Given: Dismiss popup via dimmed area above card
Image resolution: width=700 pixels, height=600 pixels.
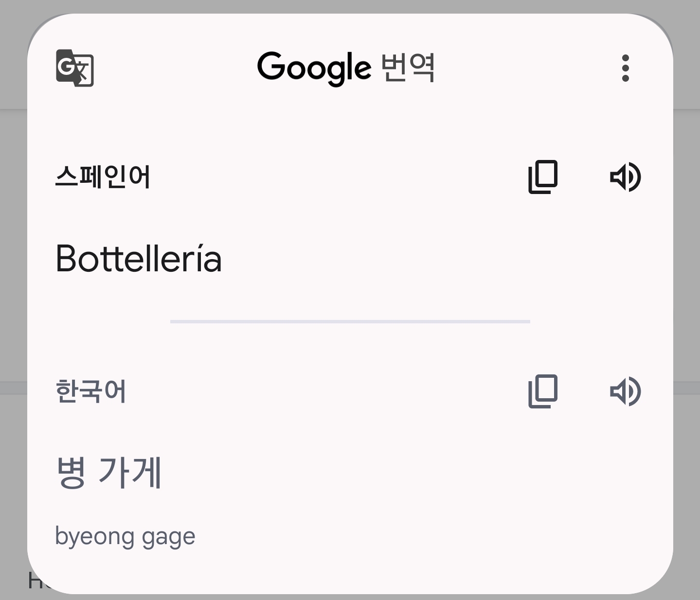Looking at the screenshot, I should point(350,6).
